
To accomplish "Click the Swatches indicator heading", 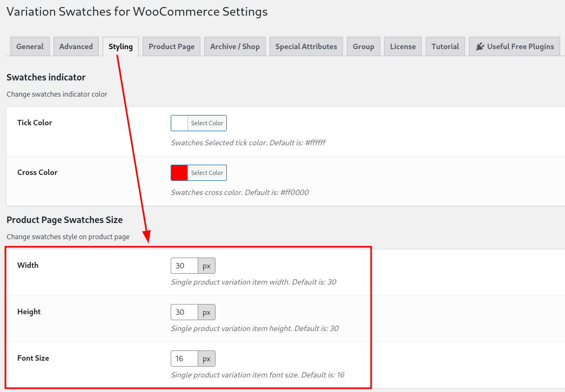I will pyautogui.click(x=46, y=77).
